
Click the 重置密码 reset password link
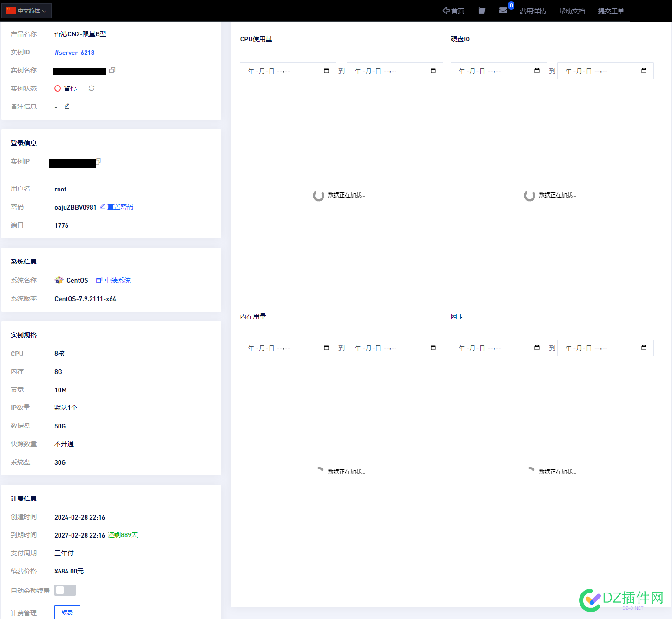[120, 207]
